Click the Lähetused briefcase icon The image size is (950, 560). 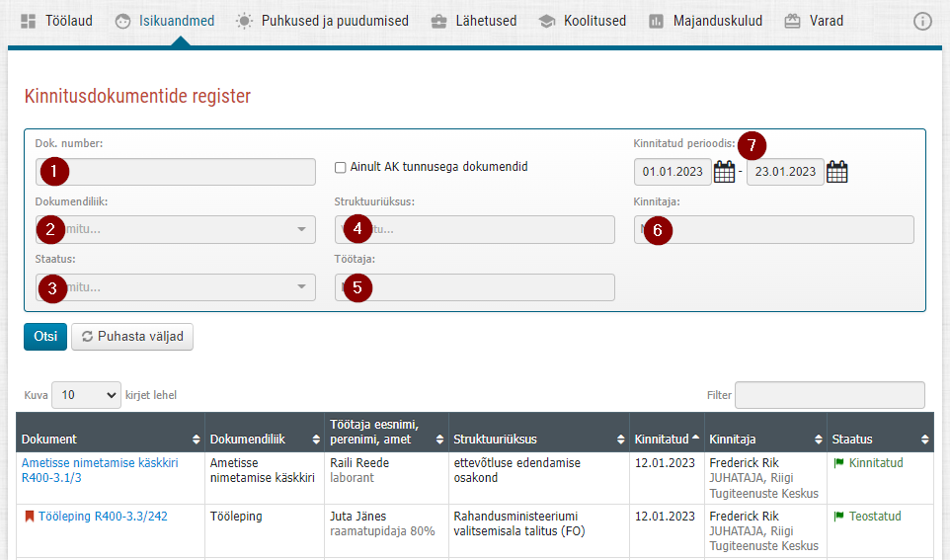pyautogui.click(x=438, y=22)
